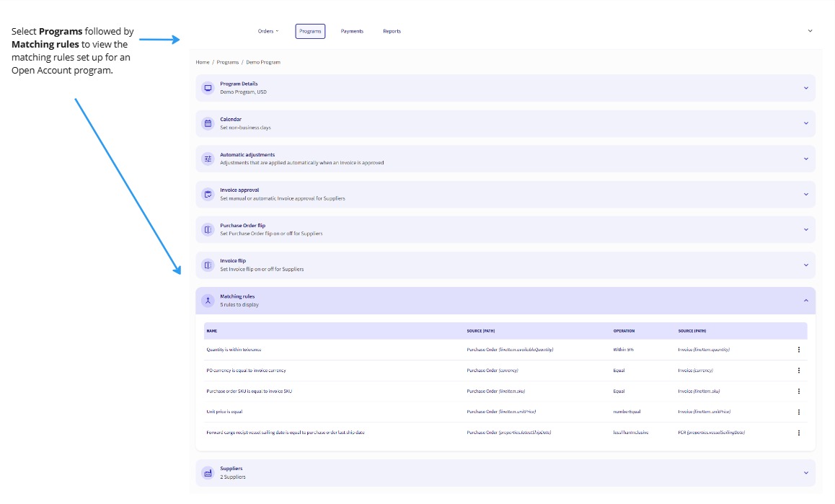Screen dimensions: 835x504
Task: Click the 2 Suppliers subtitle
Action: click(233, 477)
